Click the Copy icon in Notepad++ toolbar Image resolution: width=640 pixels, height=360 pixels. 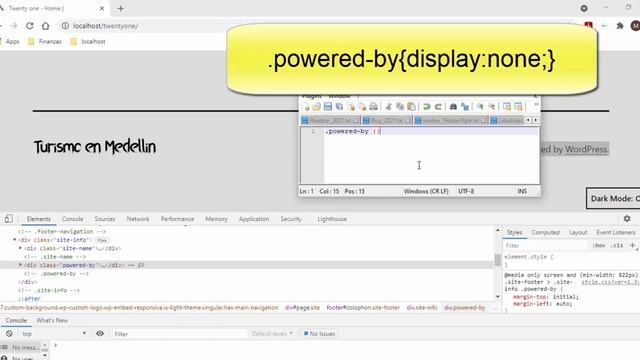(400, 107)
